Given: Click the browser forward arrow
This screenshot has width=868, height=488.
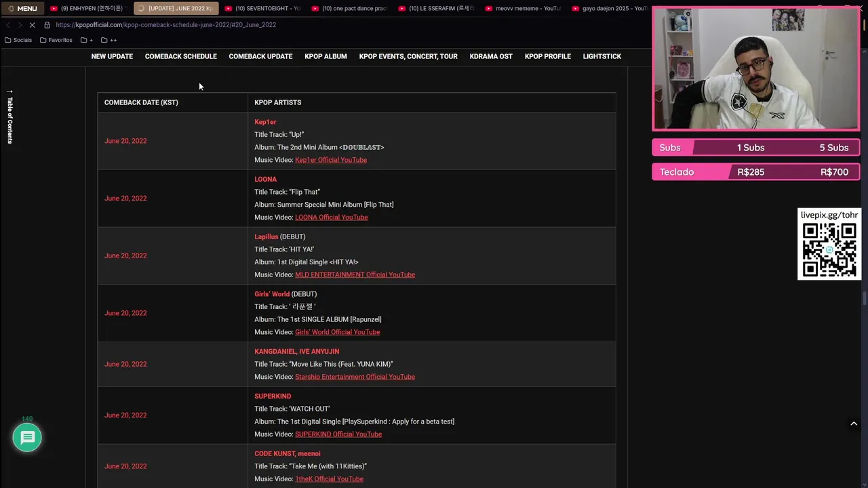Looking at the screenshot, I should tap(20, 25).
